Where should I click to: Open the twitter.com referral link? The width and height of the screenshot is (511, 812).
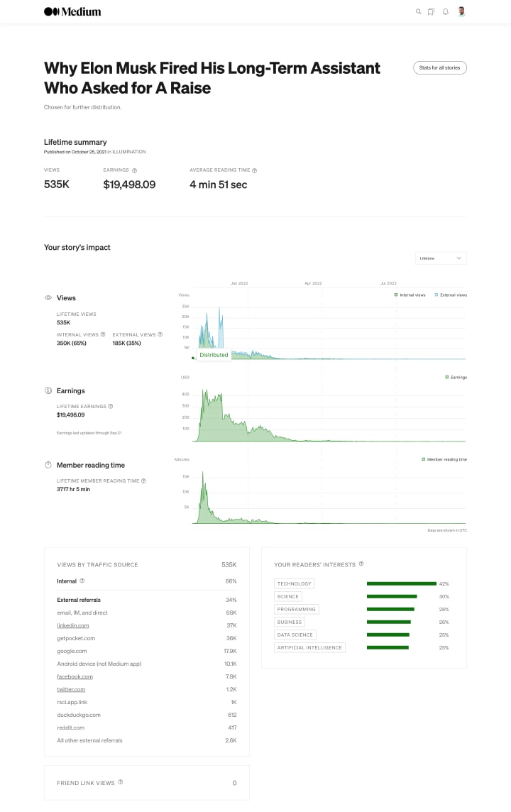[x=71, y=689]
